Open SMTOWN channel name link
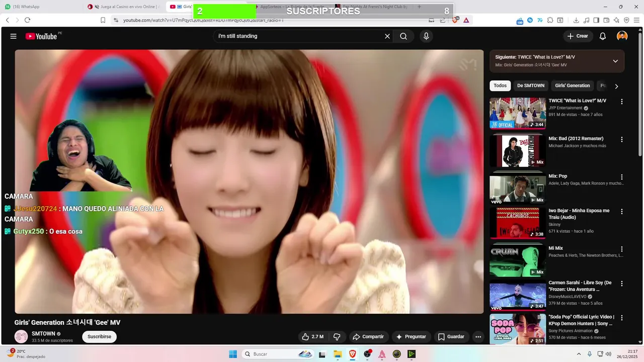644x362 pixels. coord(43,334)
